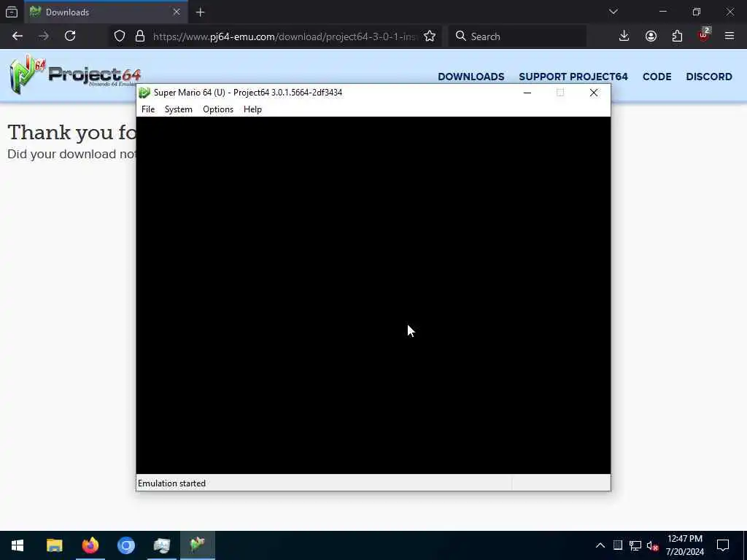Switch to Firefox in the taskbar
Image resolution: width=747 pixels, height=560 pixels.
coord(90,545)
